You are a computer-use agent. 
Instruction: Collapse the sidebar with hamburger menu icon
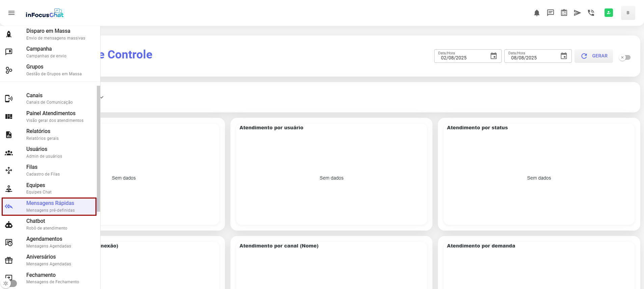click(x=11, y=13)
